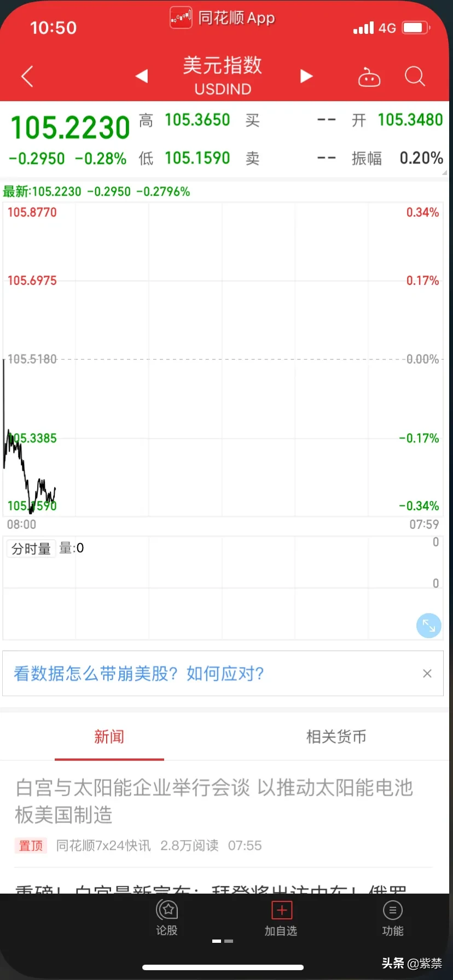
Task: Dismiss the blue promo banner
Action: (x=427, y=674)
